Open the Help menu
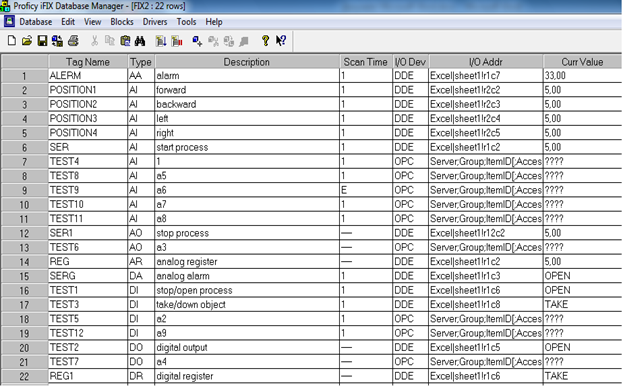 (x=214, y=22)
